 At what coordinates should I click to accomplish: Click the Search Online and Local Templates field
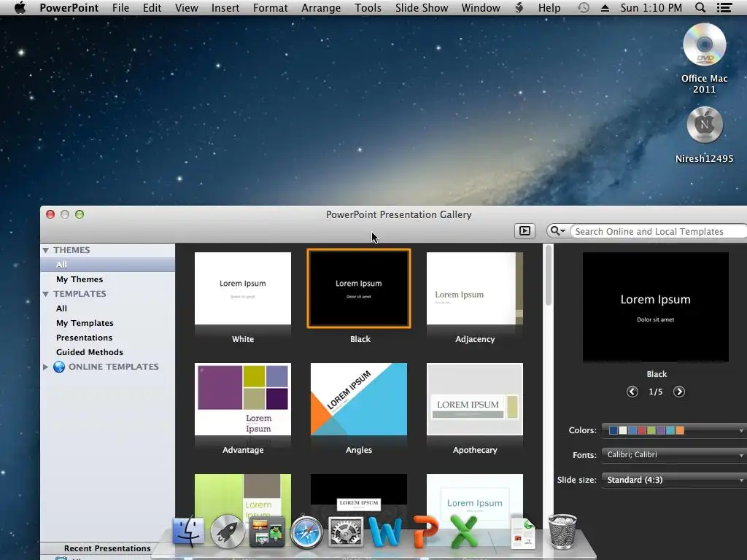click(x=659, y=231)
